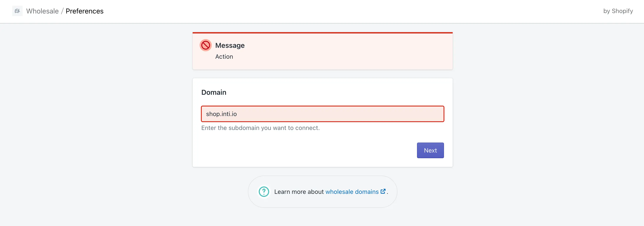Image resolution: width=644 pixels, height=226 pixels.
Task: Click the Domain card heading
Action: pos(214,92)
